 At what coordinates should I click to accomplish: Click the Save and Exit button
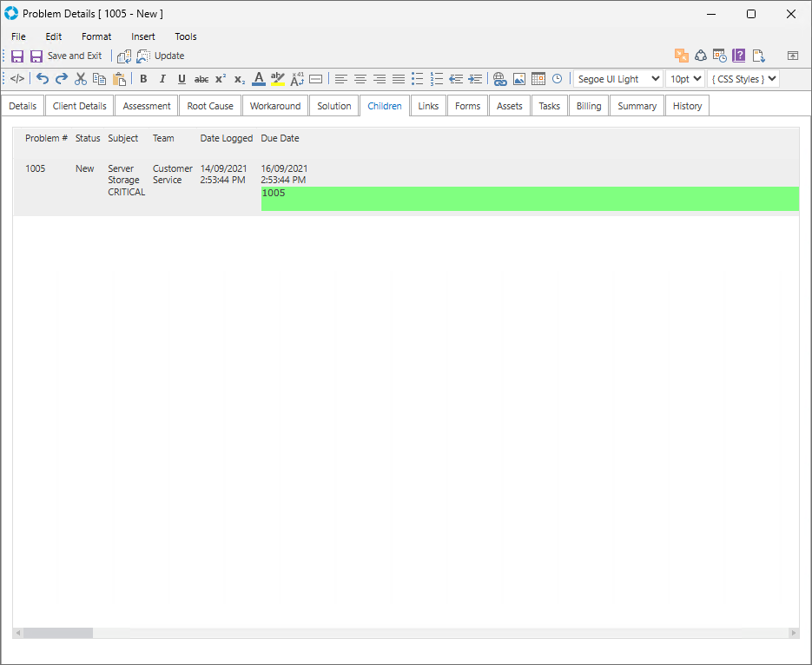66,56
